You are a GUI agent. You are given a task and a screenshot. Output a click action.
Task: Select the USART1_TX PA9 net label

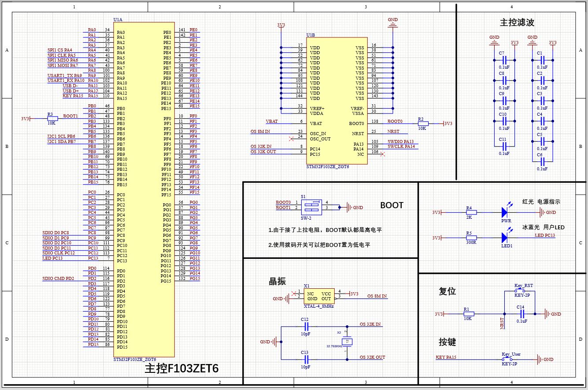[x=64, y=76]
